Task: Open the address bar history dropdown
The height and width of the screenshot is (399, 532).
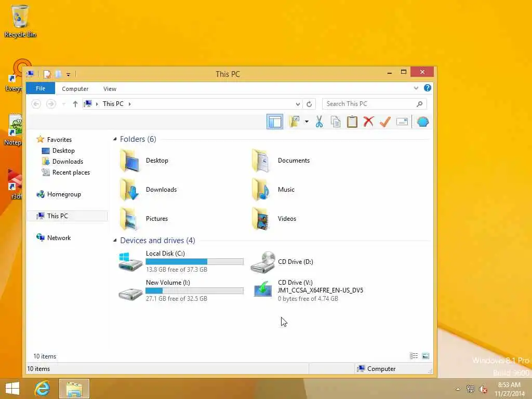Action: 298,104
